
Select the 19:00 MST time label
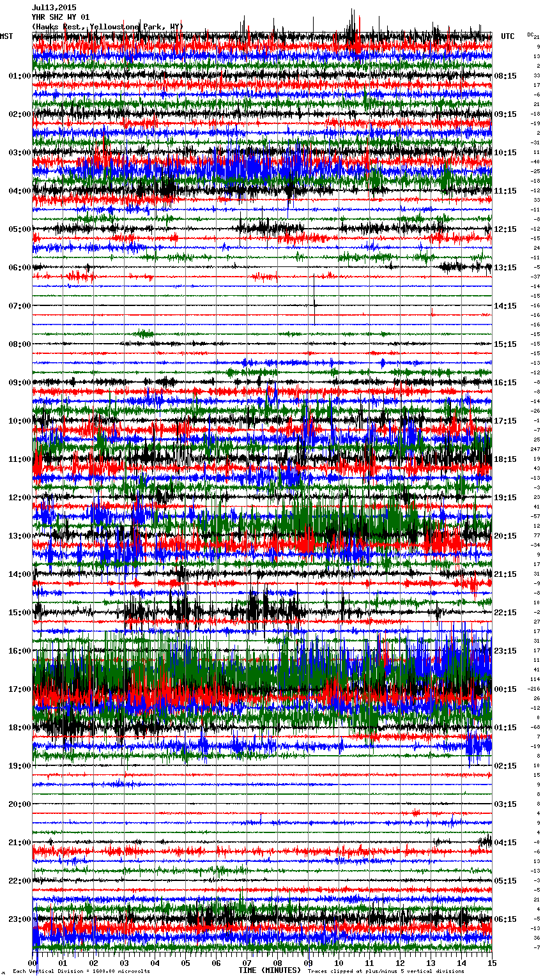point(20,766)
